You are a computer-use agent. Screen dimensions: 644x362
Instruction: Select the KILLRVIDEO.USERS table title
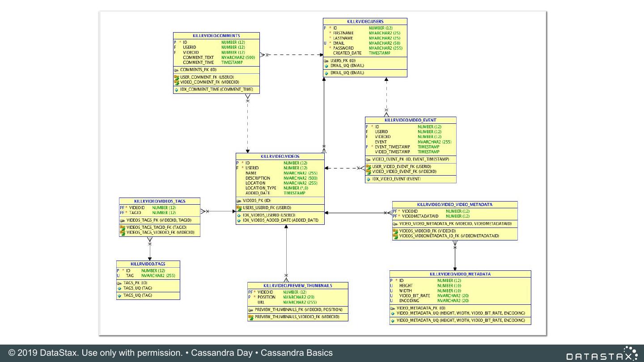coord(365,21)
